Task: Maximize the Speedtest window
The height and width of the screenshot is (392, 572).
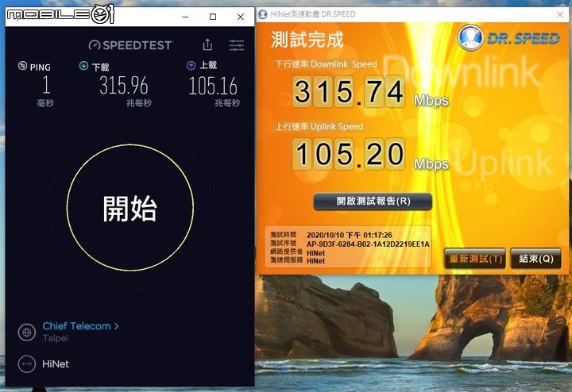Action: pos(213,17)
